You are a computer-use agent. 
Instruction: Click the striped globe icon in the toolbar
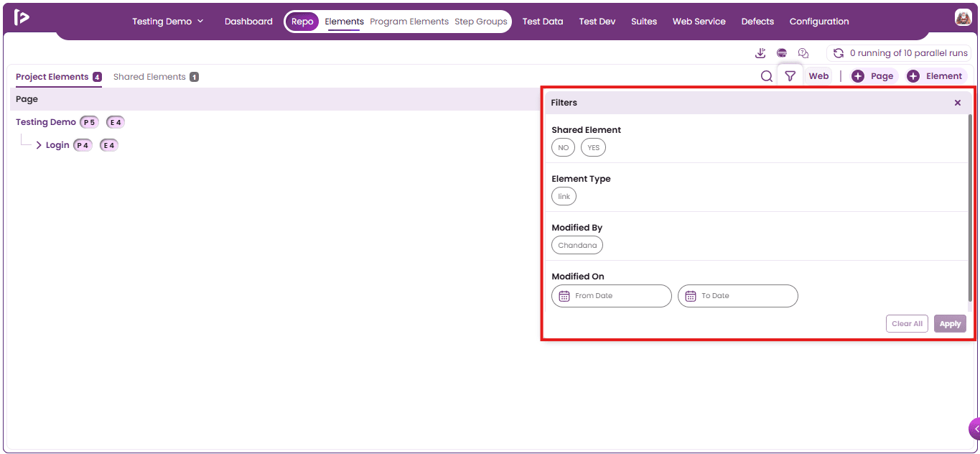coord(782,53)
